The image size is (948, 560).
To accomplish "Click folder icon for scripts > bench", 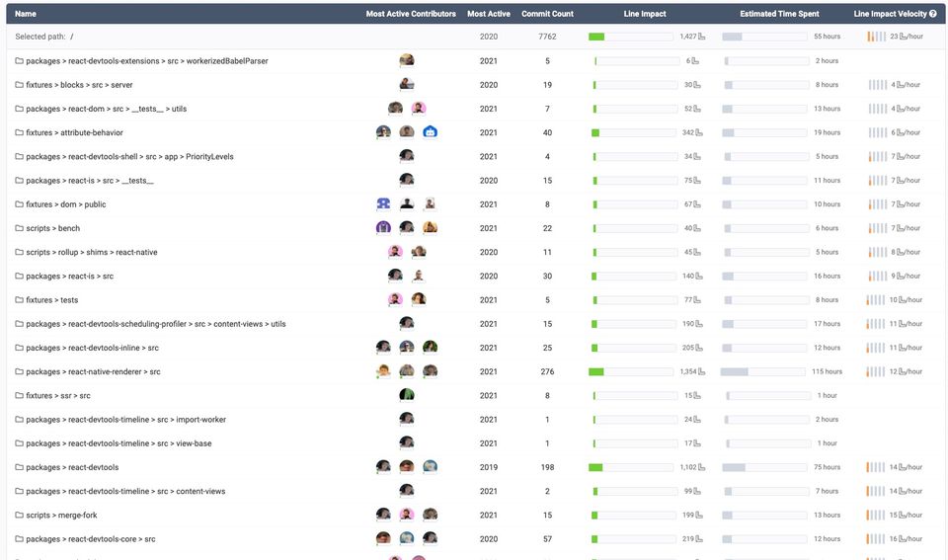I will tap(20, 228).
